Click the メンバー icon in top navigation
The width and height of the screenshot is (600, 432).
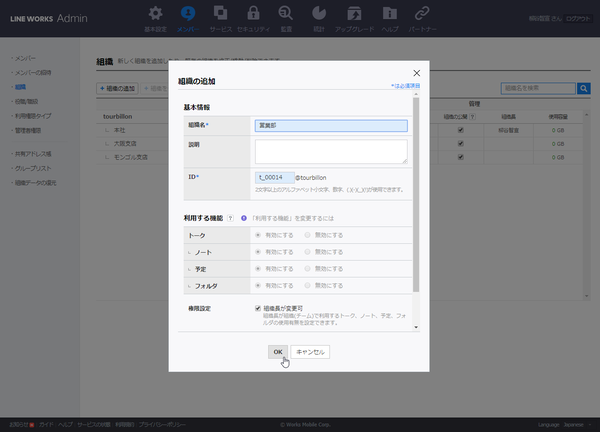tap(187, 14)
